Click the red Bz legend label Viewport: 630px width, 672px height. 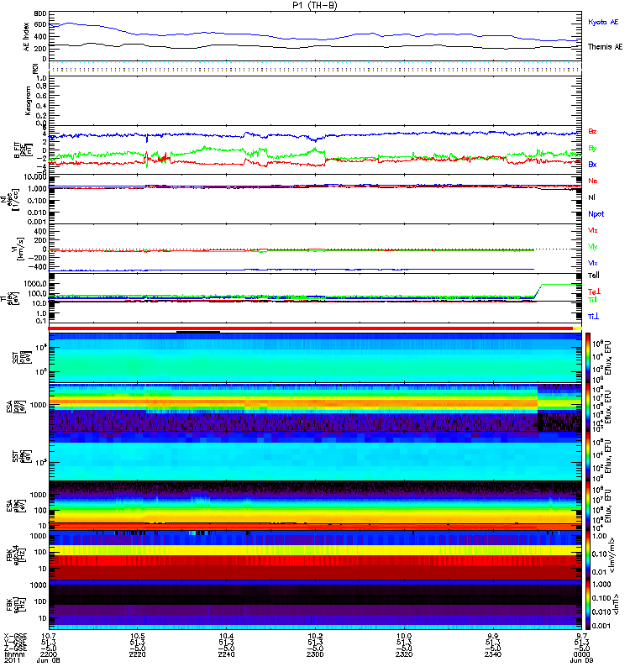[x=592, y=131]
